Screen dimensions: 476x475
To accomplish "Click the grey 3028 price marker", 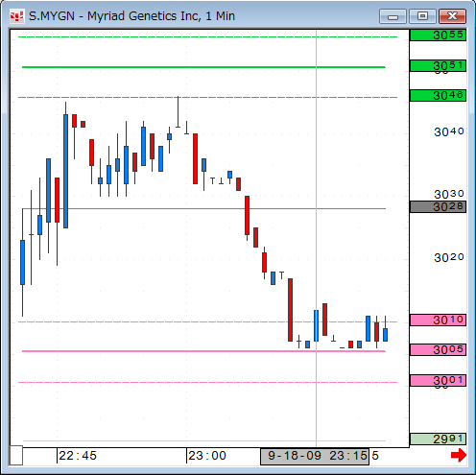I will pyautogui.click(x=438, y=207).
